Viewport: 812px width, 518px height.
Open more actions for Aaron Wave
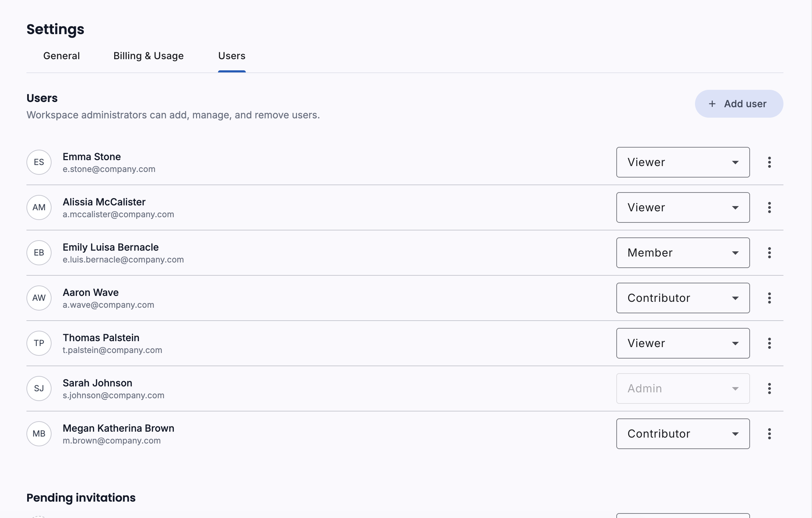[769, 298]
